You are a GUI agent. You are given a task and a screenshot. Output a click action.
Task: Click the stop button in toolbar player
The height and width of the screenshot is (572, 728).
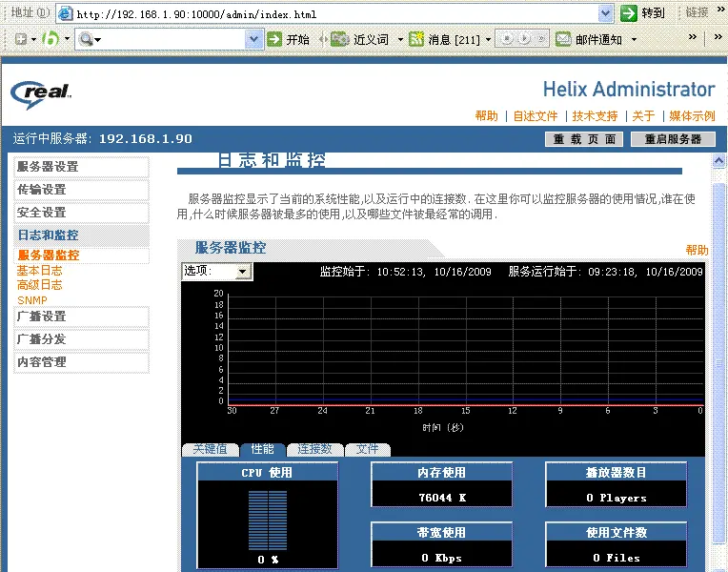tap(508, 38)
